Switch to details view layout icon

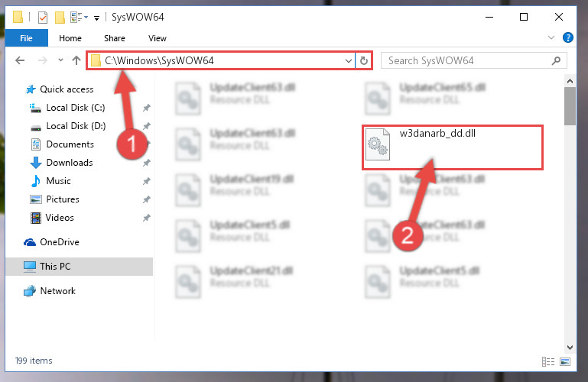[548, 361]
